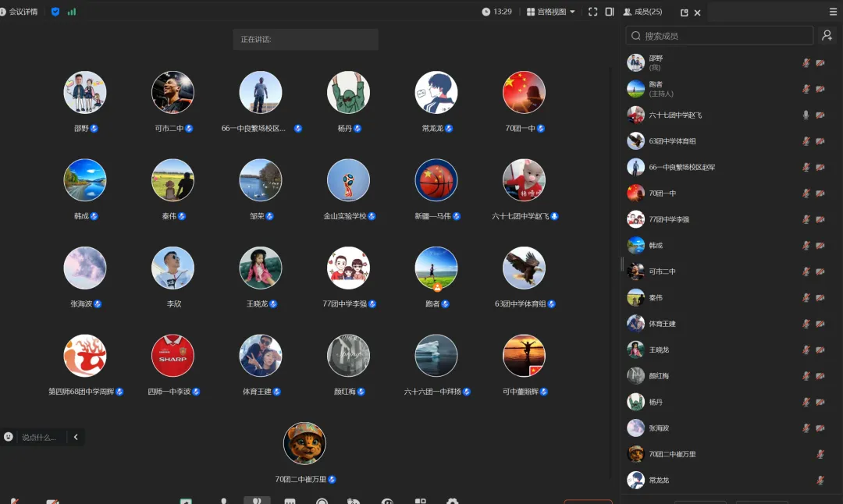Select 第四师68团中学周辉 avatar

pos(85,356)
